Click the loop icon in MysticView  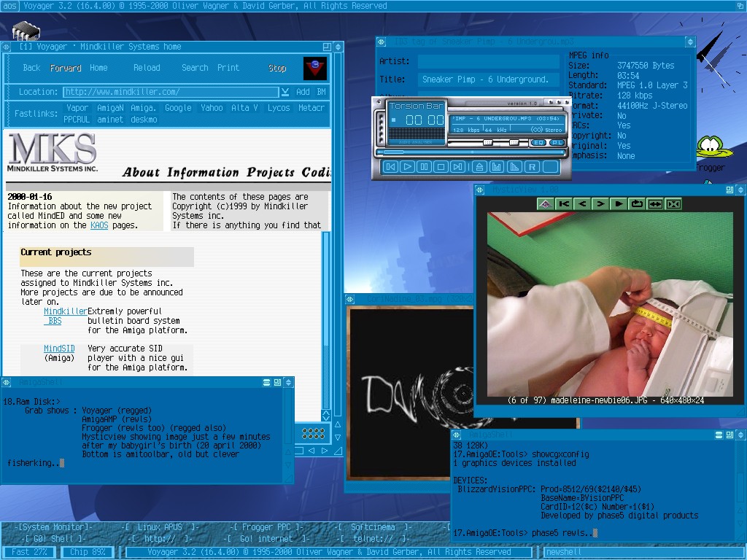637,204
